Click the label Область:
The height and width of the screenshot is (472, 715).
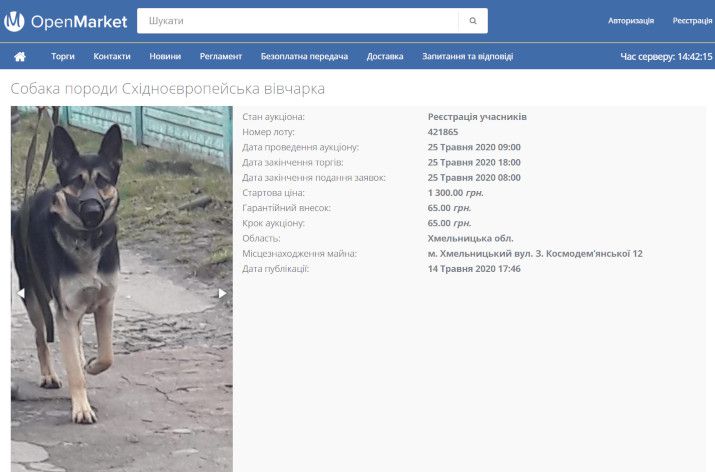(x=261, y=238)
